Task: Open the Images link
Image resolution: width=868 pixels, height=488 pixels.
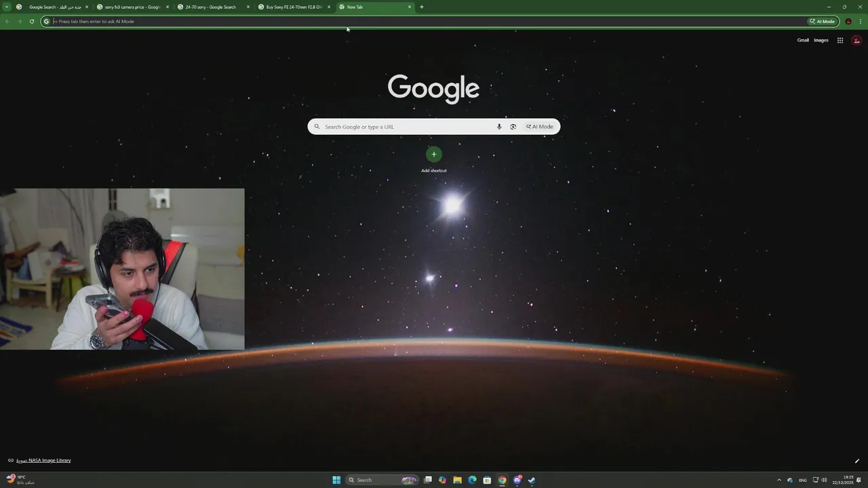Action: pos(821,40)
